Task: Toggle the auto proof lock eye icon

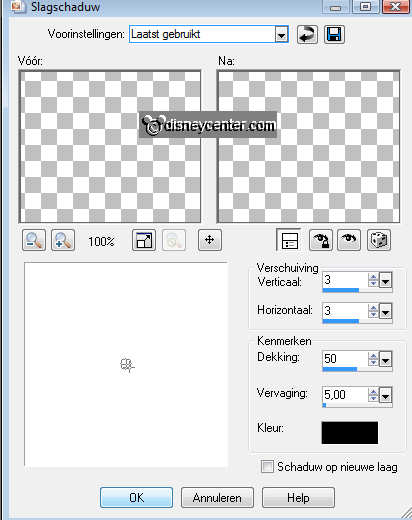Action: pos(321,240)
